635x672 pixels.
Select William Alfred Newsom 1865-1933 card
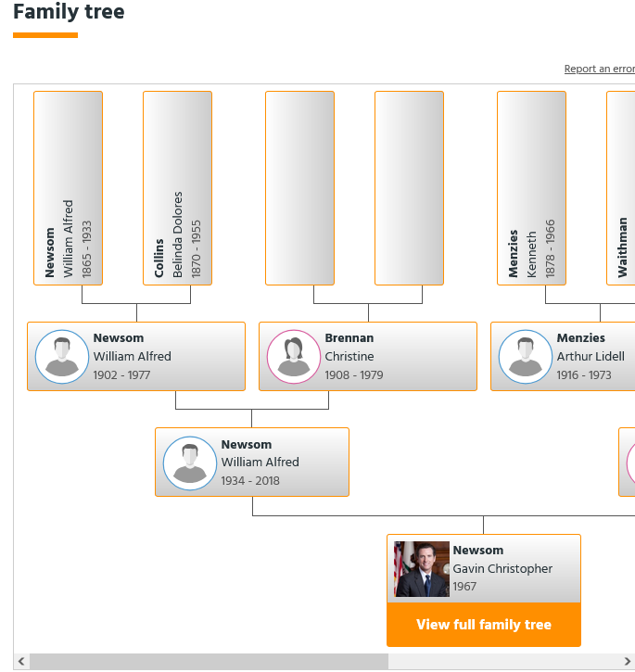tap(68, 188)
